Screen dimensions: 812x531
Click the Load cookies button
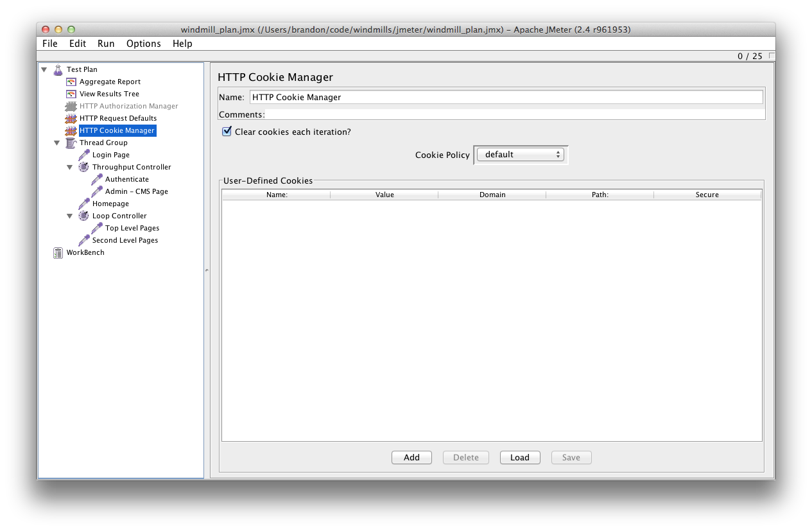(519, 458)
